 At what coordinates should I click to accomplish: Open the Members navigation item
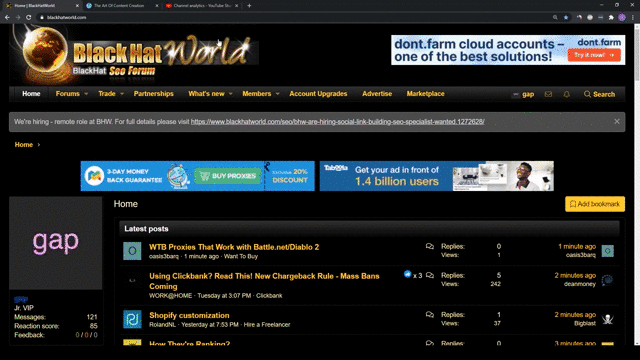(256, 94)
